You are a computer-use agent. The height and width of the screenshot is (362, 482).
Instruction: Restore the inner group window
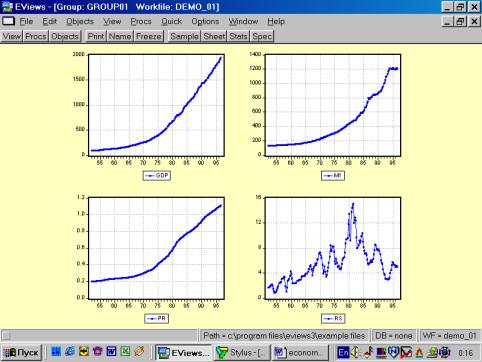point(460,21)
